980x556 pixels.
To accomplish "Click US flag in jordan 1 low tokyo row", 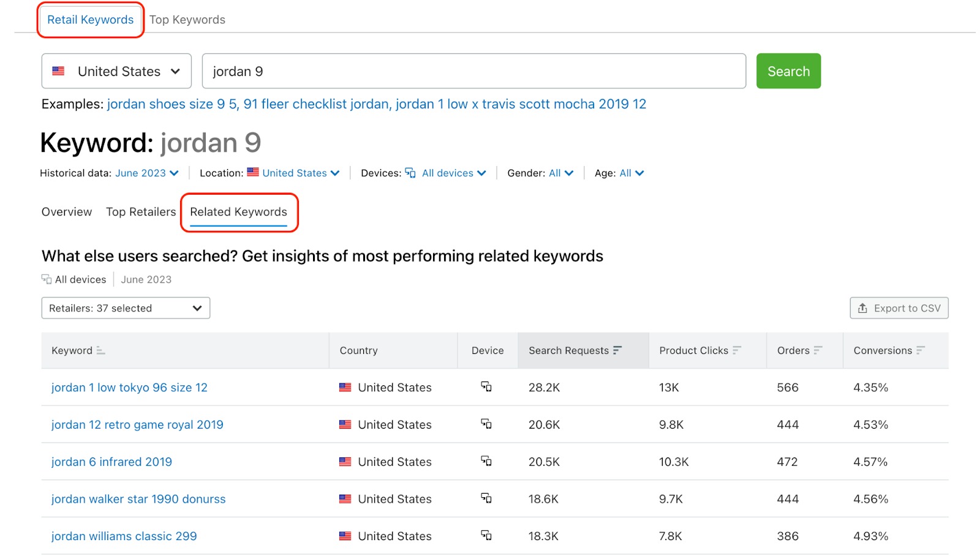I will pyautogui.click(x=345, y=388).
